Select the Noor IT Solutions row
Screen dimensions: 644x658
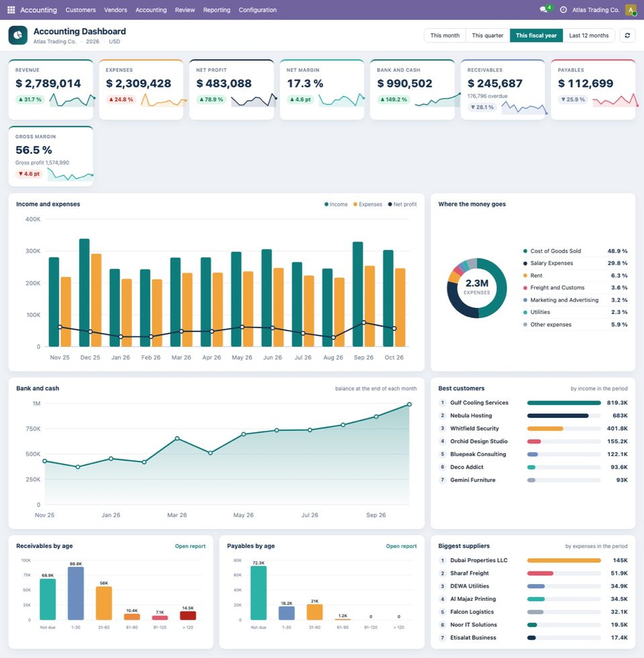point(533,625)
